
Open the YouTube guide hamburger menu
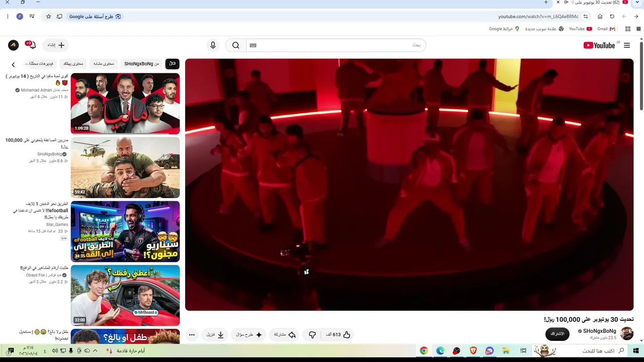click(x=627, y=45)
